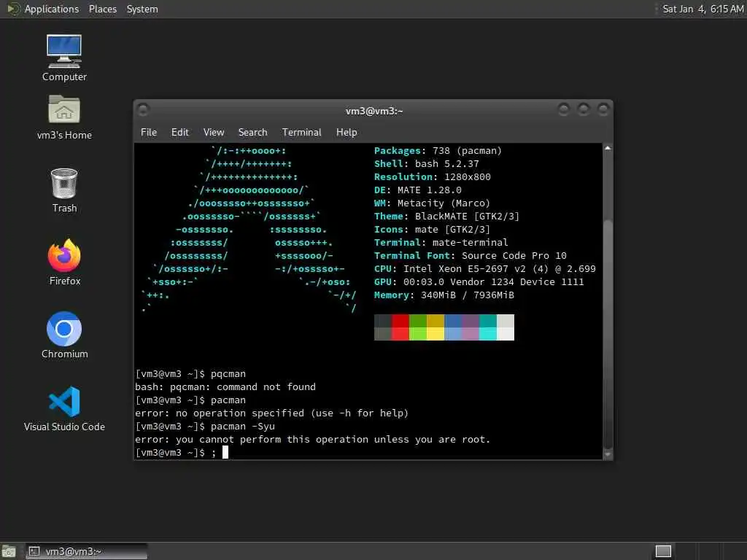Click the terminal title bar vm3@vm3:~
The width and height of the screenshot is (747, 560).
[x=374, y=111]
